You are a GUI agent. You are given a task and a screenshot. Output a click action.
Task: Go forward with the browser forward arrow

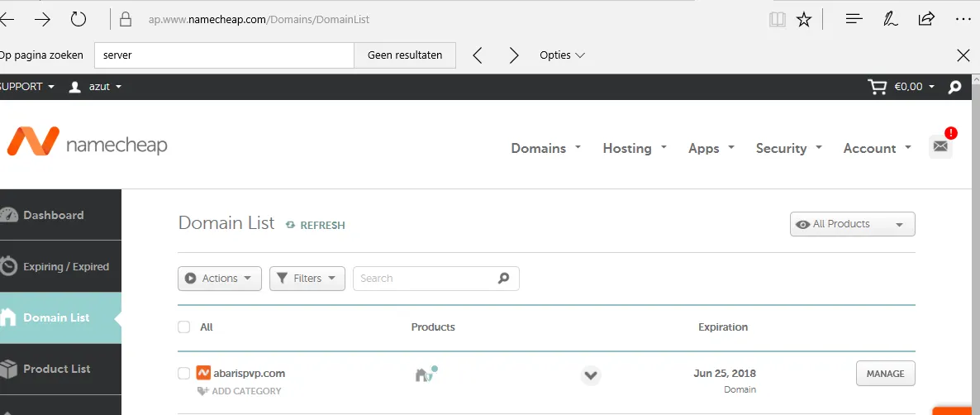(x=42, y=19)
